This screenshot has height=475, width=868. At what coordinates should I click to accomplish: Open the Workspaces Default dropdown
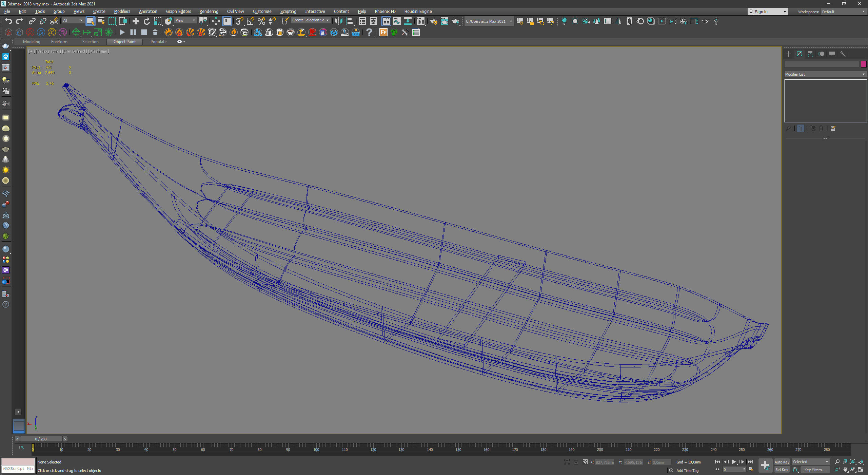(x=843, y=12)
